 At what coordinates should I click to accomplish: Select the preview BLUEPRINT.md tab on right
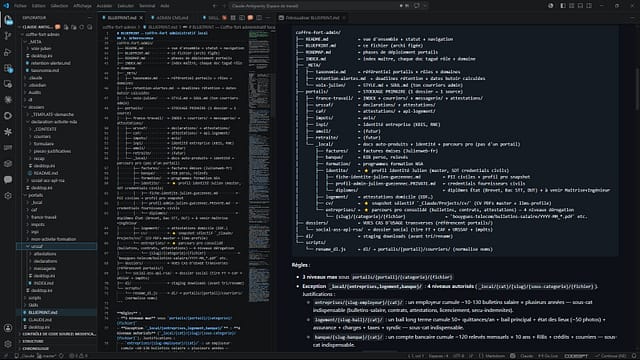(312, 18)
